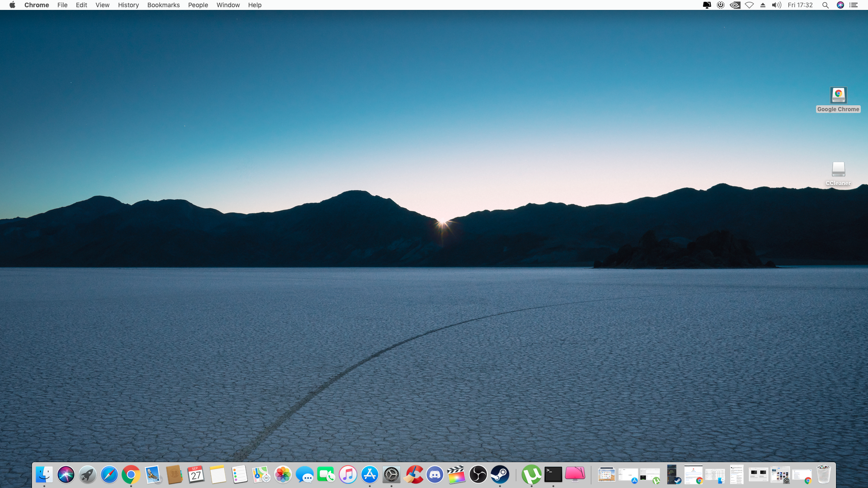Open the Google Chrome dock icon
The width and height of the screenshot is (868, 488).
coord(131,475)
